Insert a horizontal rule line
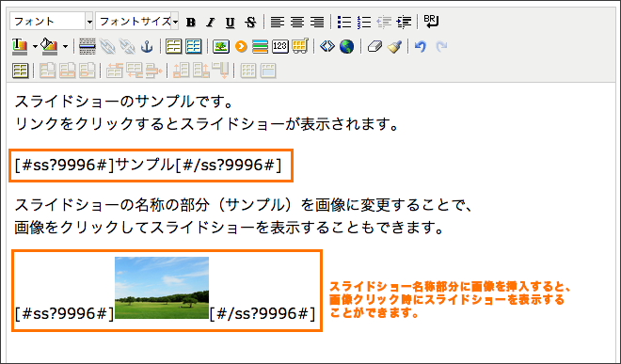 [x=88, y=47]
